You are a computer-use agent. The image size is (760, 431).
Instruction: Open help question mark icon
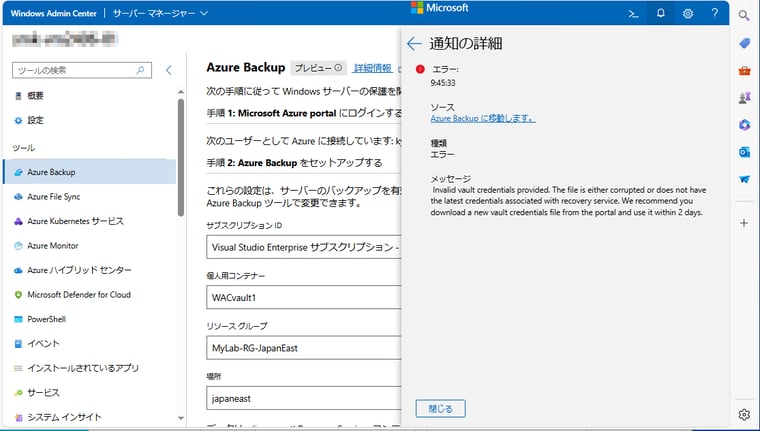[x=714, y=14]
